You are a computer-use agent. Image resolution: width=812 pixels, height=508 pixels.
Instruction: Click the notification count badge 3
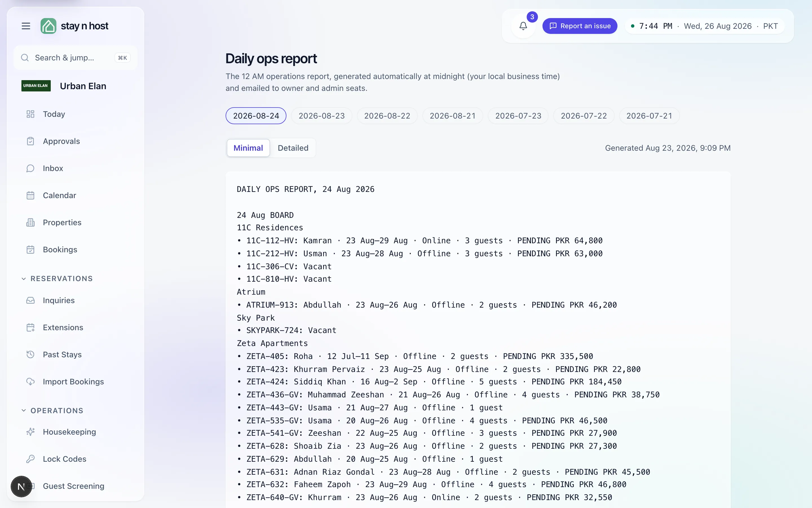532,17
